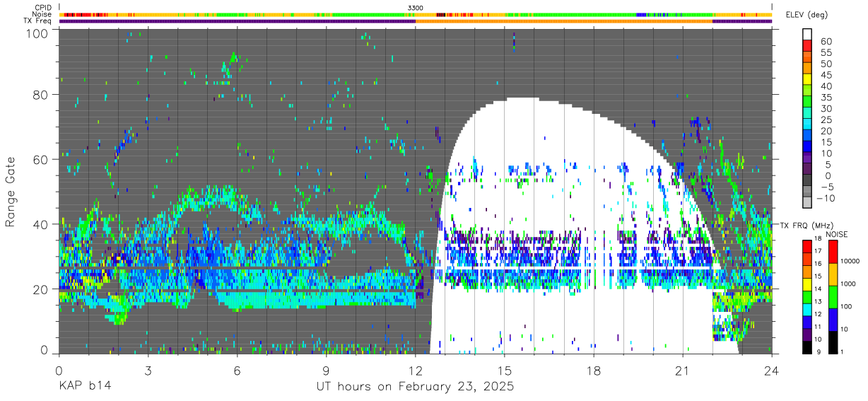Click the blue segment of the Noise bar
Screen dimensions: 868x401
pyautogui.click(x=642, y=14)
